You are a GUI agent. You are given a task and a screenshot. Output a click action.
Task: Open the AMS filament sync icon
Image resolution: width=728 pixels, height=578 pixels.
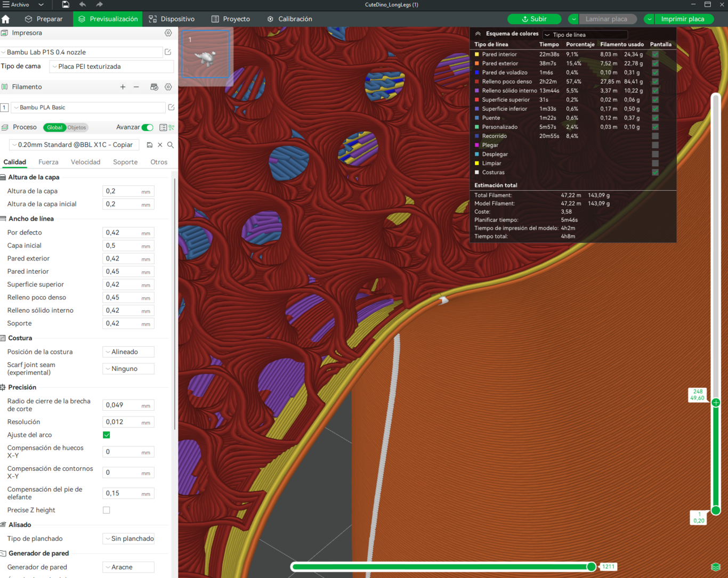point(154,87)
